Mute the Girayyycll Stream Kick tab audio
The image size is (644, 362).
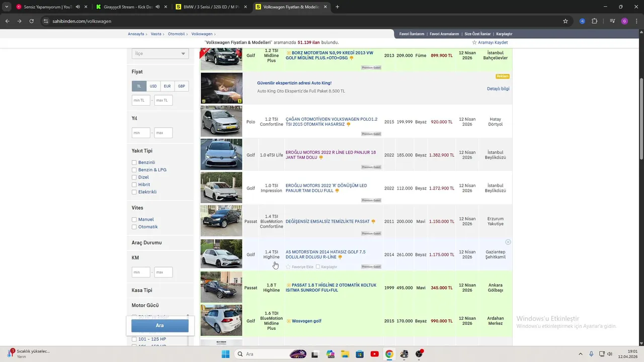(x=157, y=7)
